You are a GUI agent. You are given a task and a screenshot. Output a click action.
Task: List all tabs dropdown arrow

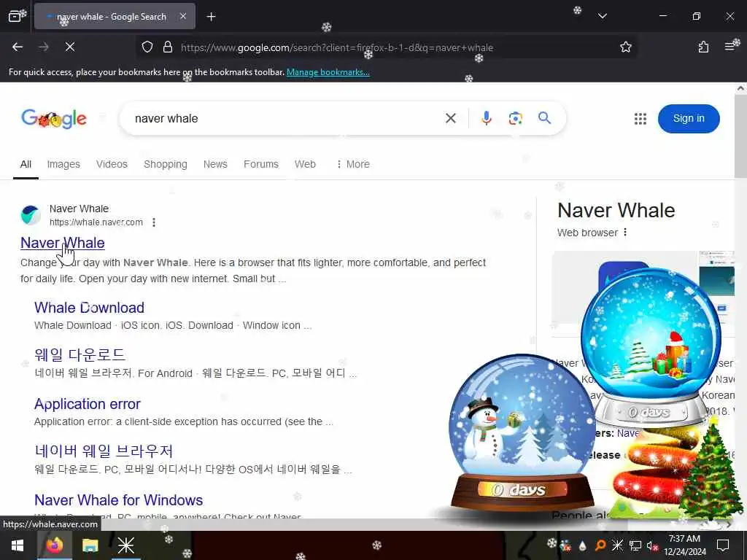[x=602, y=16]
